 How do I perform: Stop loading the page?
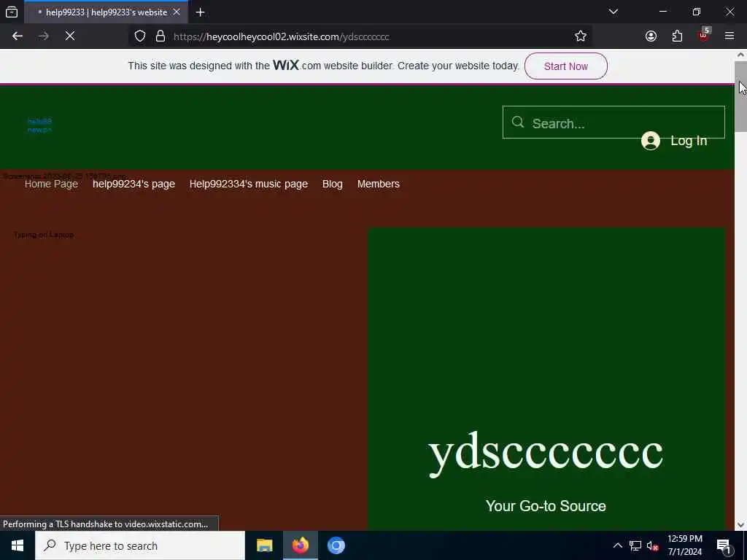[70, 36]
